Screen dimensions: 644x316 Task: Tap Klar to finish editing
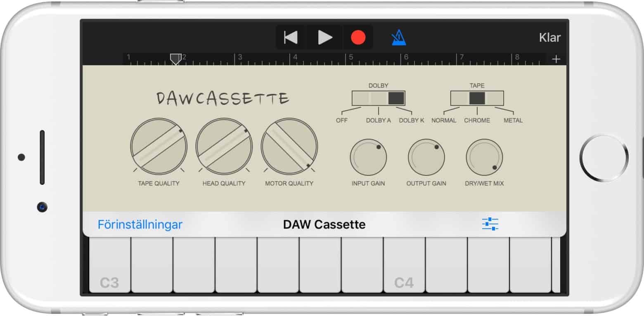point(550,37)
